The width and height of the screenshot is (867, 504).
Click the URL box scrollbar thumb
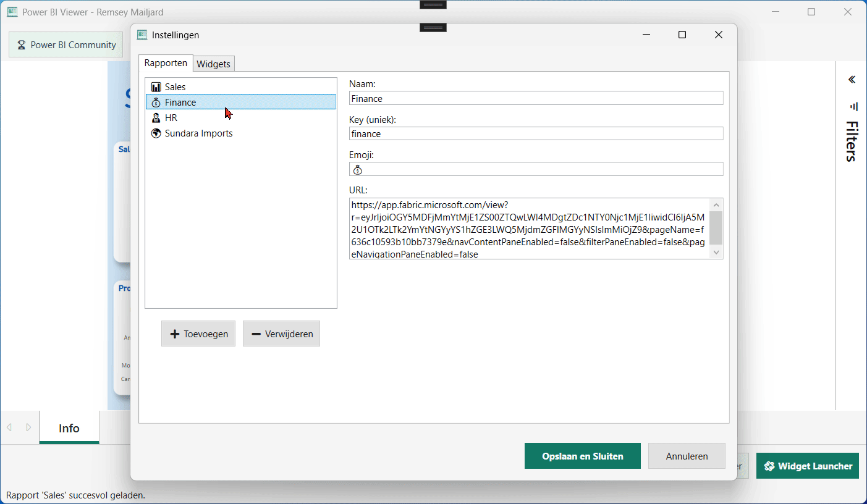click(x=716, y=228)
